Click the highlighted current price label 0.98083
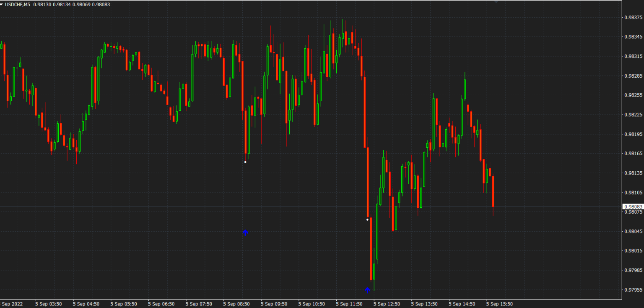This screenshot has width=644, height=308. (x=633, y=207)
